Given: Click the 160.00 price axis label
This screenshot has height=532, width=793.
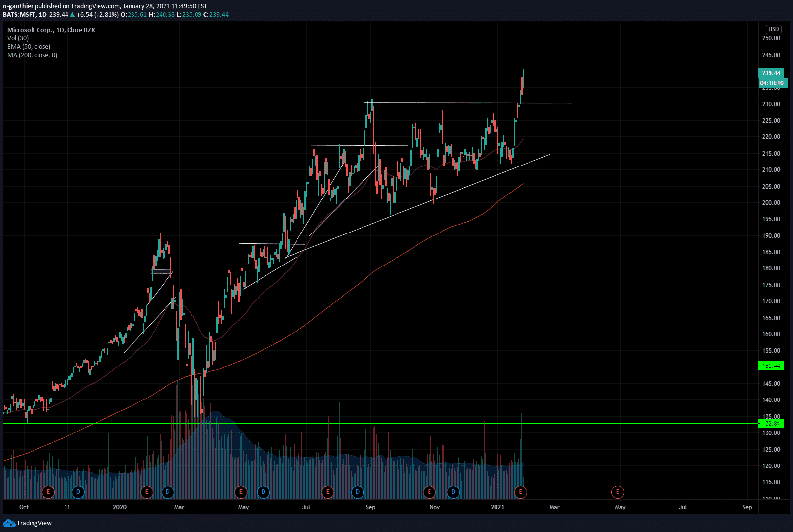Looking at the screenshot, I should click(771, 334).
